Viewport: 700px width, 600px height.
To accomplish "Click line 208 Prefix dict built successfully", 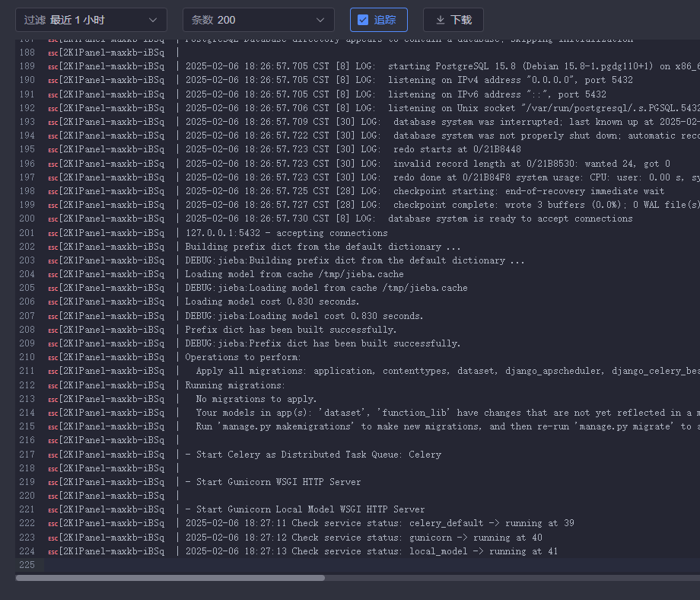I will click(291, 330).
